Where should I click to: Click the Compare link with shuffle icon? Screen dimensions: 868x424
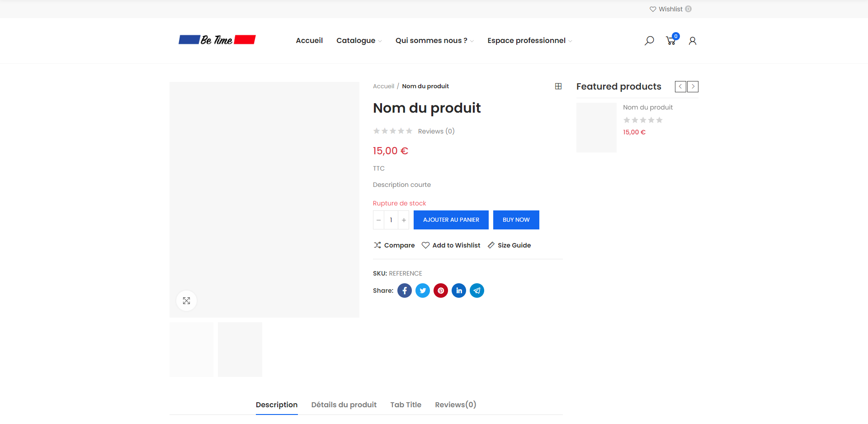[394, 245]
